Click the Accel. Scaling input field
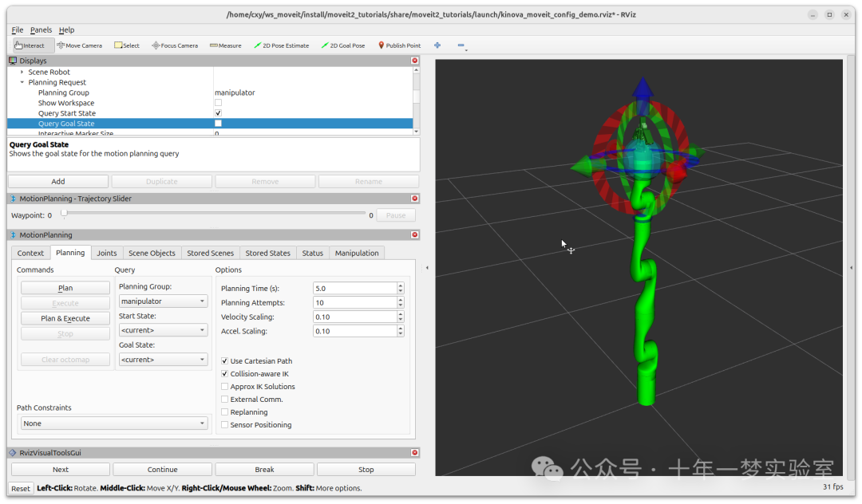 355,331
